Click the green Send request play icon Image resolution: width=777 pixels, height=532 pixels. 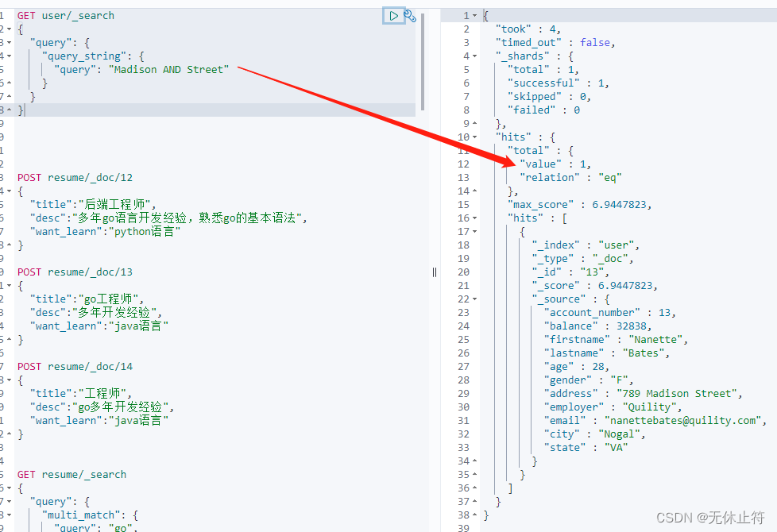tap(393, 16)
